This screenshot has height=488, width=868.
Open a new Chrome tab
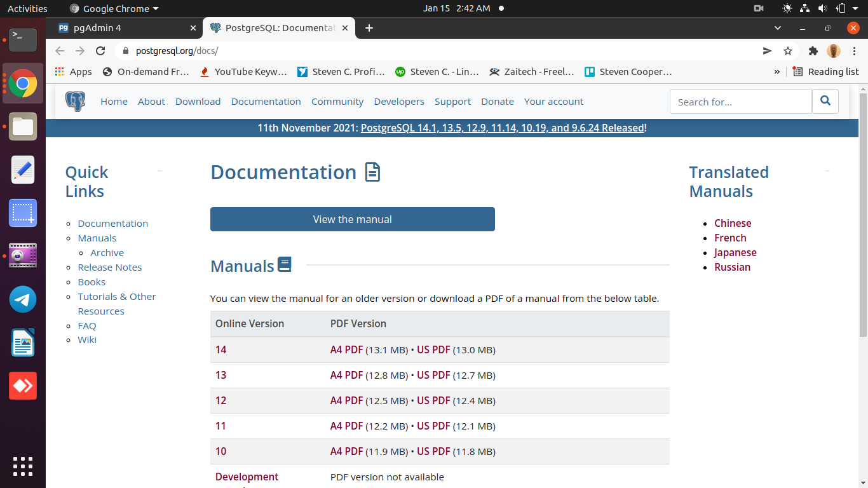(369, 28)
